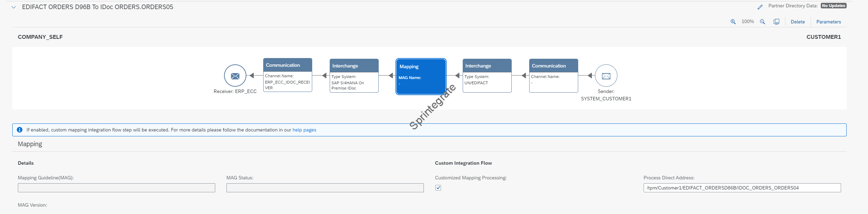
Task: Uncheck the Customized Mapping Processing checkbox
Action: click(x=438, y=188)
